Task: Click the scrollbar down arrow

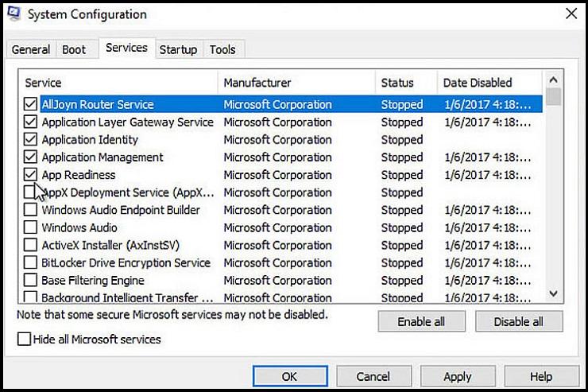Action: 554,293
